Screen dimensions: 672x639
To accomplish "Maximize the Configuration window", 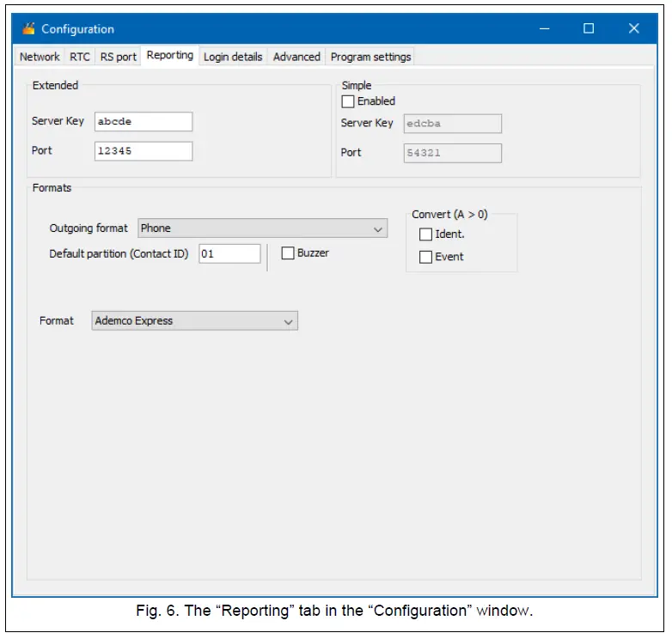I will 589,28.
